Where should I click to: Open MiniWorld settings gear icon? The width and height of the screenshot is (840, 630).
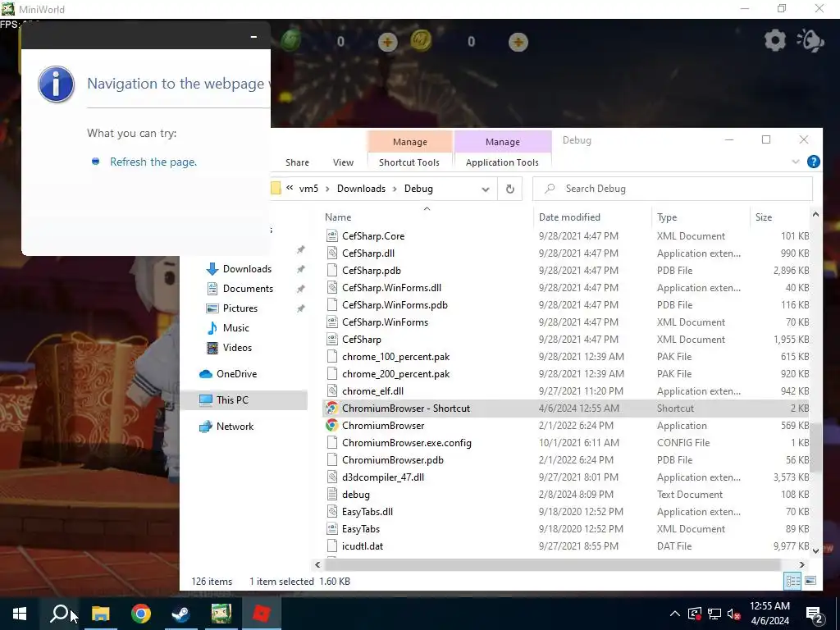pos(774,41)
